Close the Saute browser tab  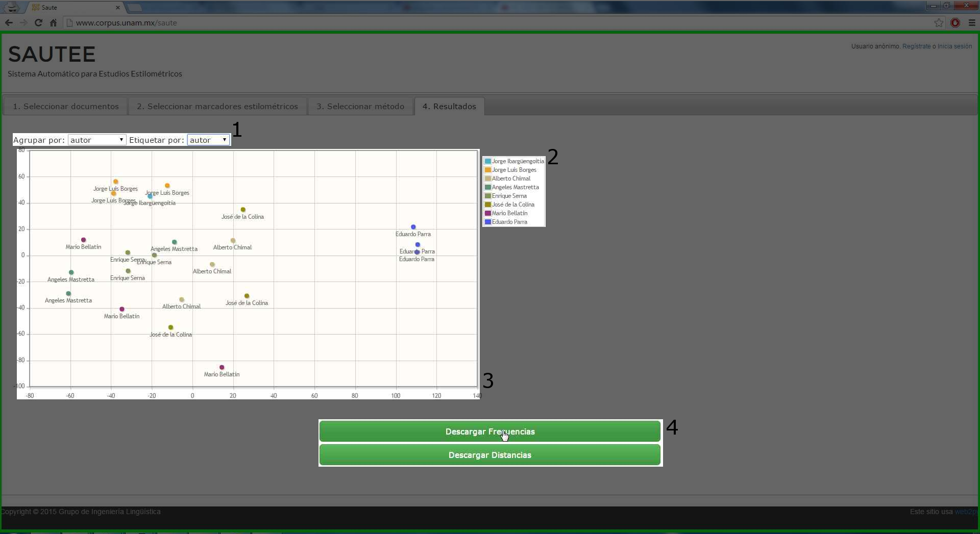point(118,8)
